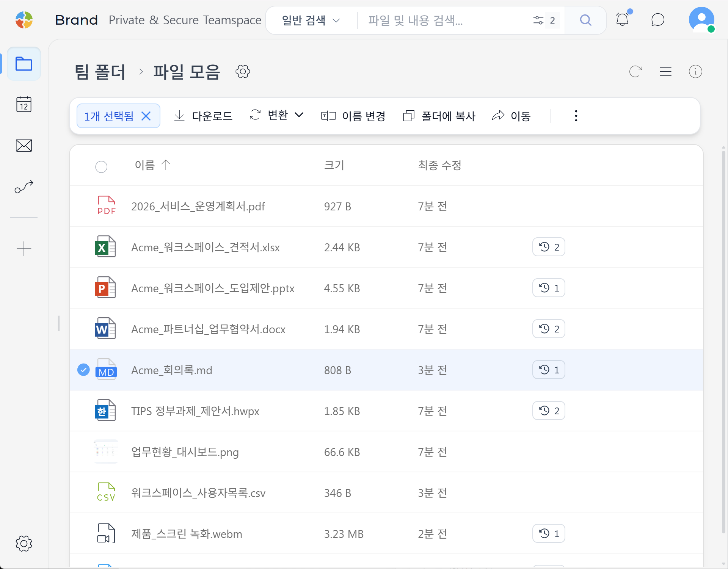Select file 업무현황_대시보드.png

(x=185, y=452)
